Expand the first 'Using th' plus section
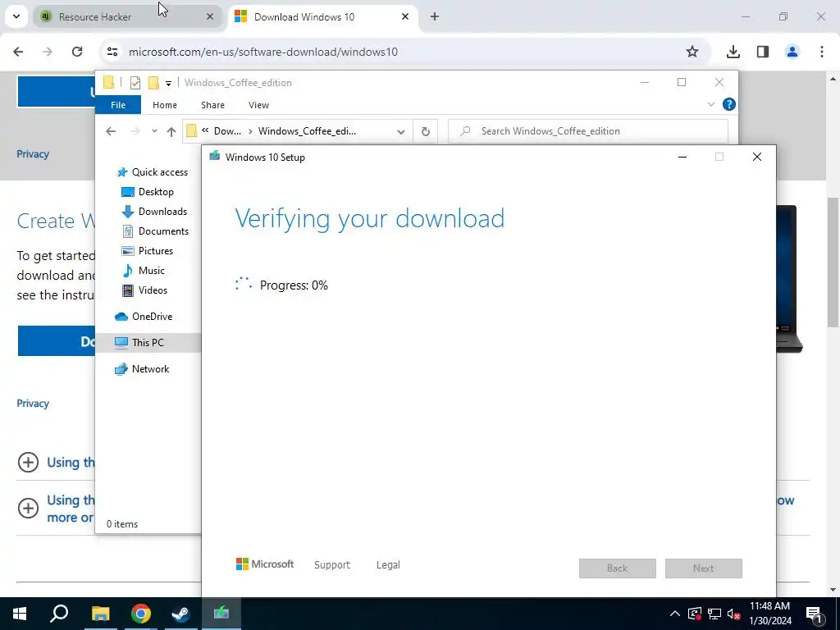Screen dimensions: 840x630 (x=28, y=463)
